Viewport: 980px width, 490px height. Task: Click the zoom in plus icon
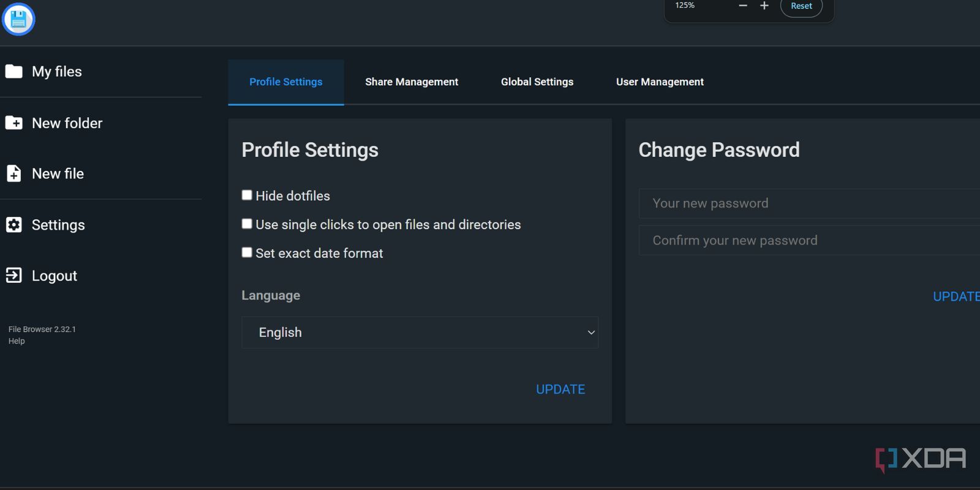click(x=764, y=6)
